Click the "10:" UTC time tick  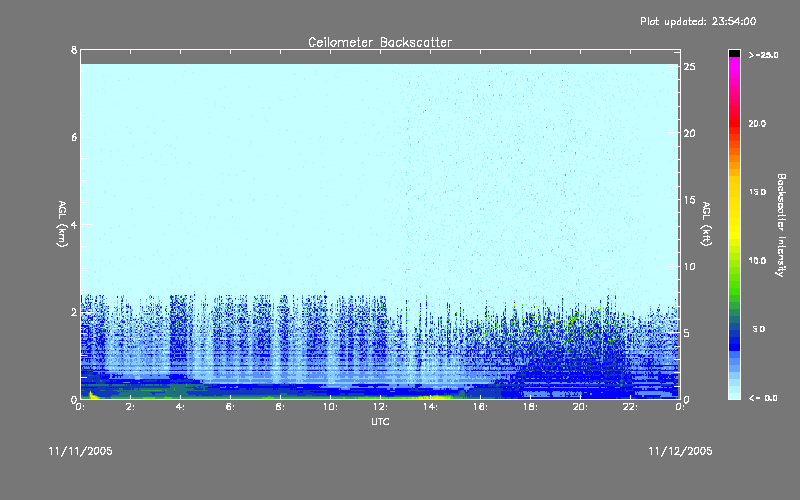coord(330,407)
